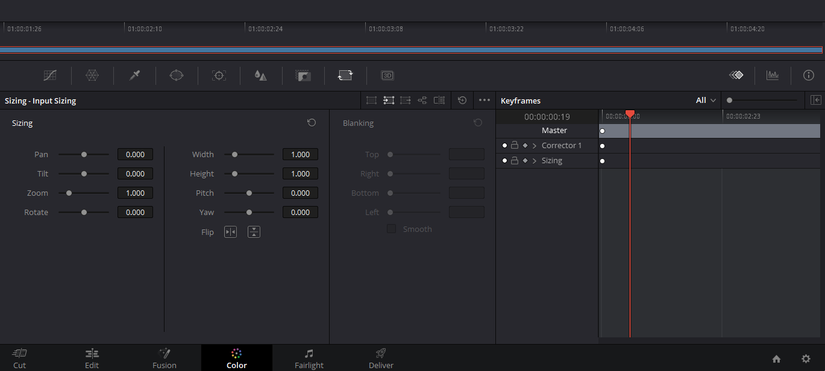
Task: Select the Color page tab
Action: tap(237, 358)
